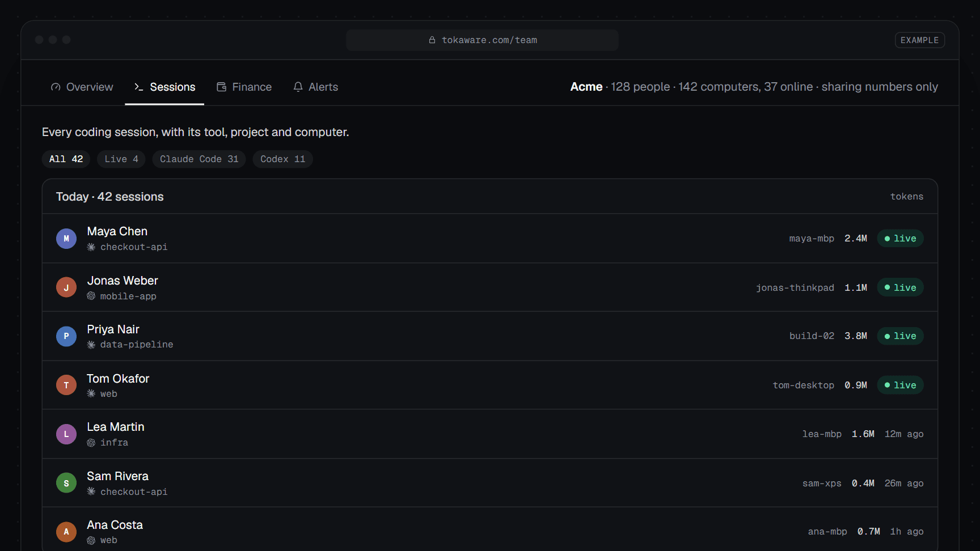Filter by Claude Code 31 chip

(199, 159)
